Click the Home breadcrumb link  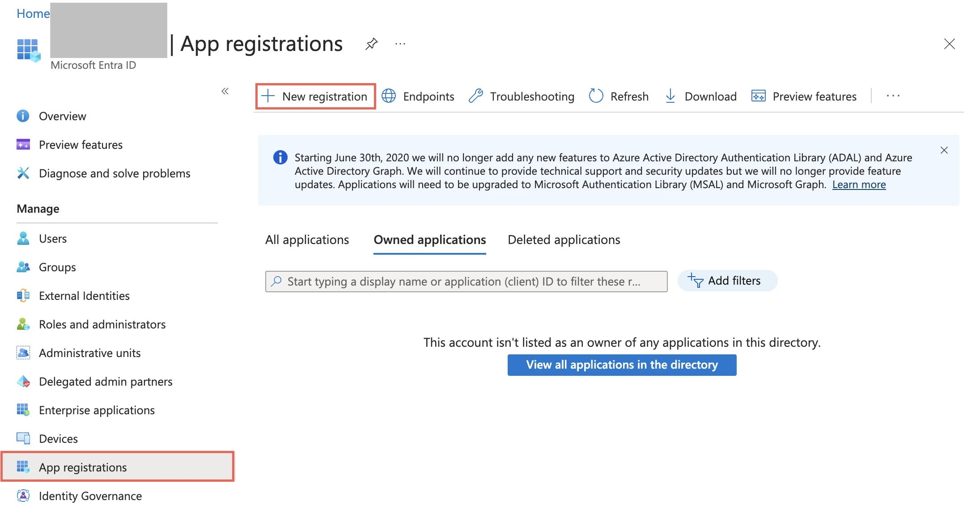click(x=33, y=13)
